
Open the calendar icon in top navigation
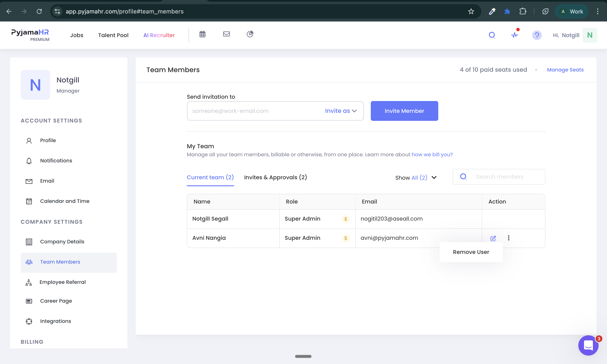(202, 34)
